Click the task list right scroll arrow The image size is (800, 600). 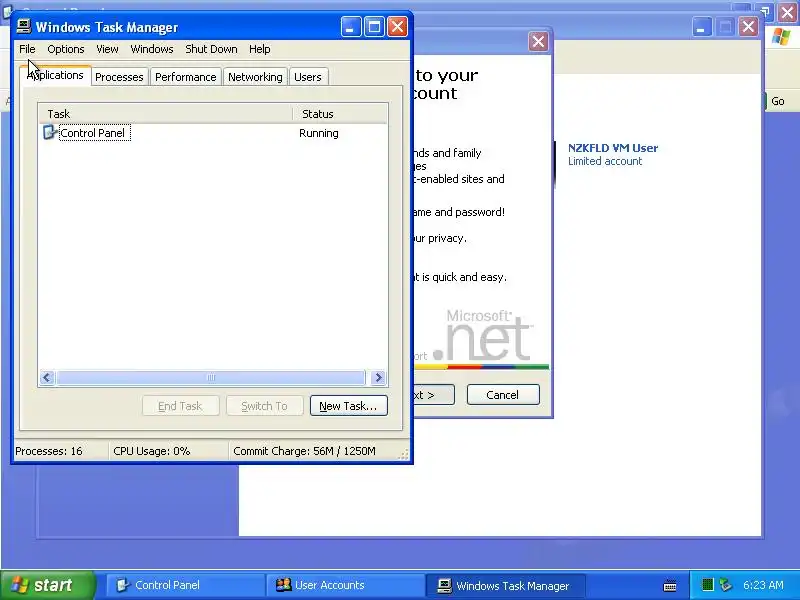tap(379, 378)
